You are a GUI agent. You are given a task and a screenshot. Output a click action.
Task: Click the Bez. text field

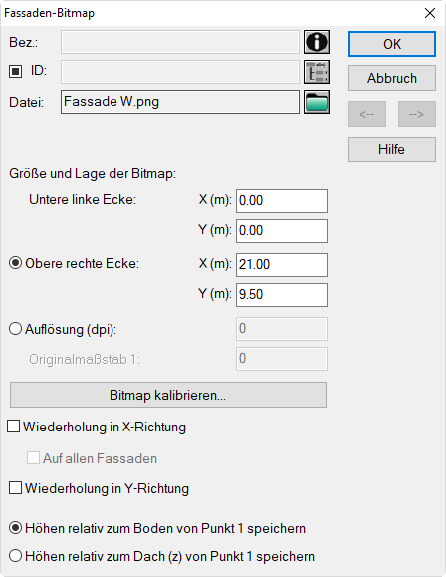[x=180, y=42]
